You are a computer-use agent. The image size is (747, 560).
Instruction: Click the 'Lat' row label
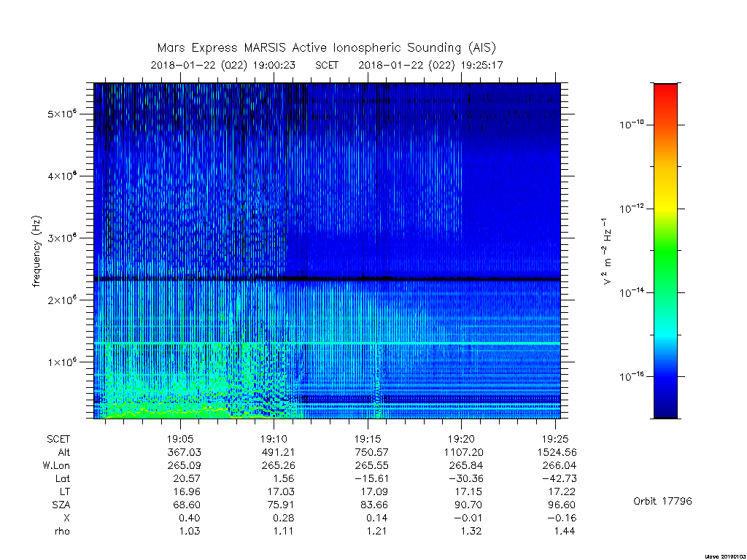click(x=63, y=478)
